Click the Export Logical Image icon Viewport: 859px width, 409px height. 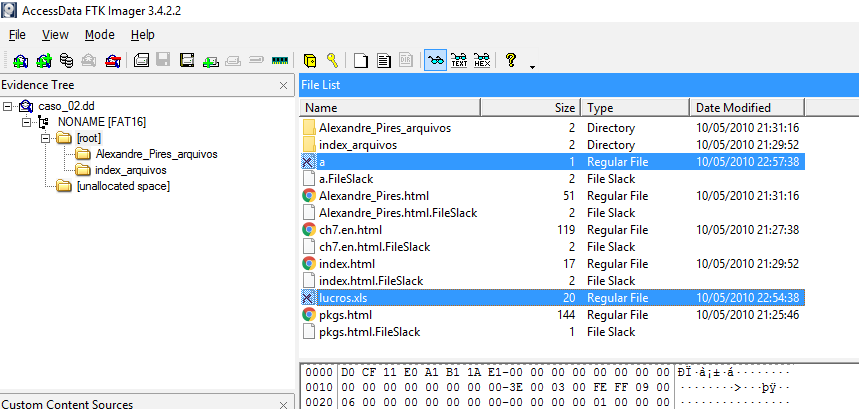click(x=187, y=60)
